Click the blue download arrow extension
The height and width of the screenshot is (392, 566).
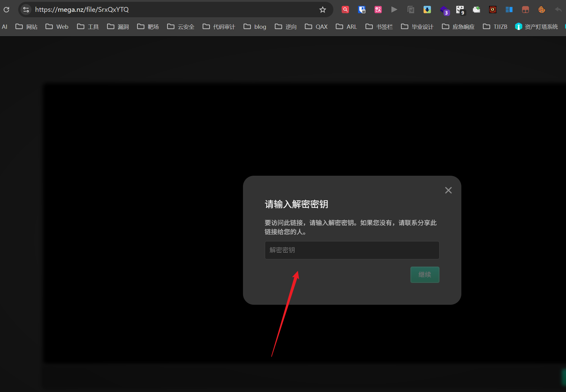(x=427, y=10)
